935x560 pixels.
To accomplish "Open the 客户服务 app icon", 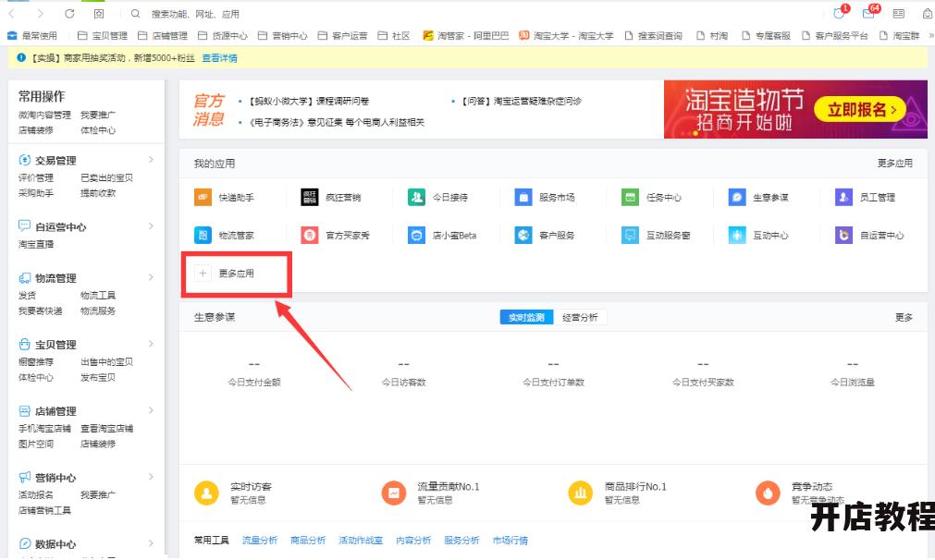I will (523, 236).
